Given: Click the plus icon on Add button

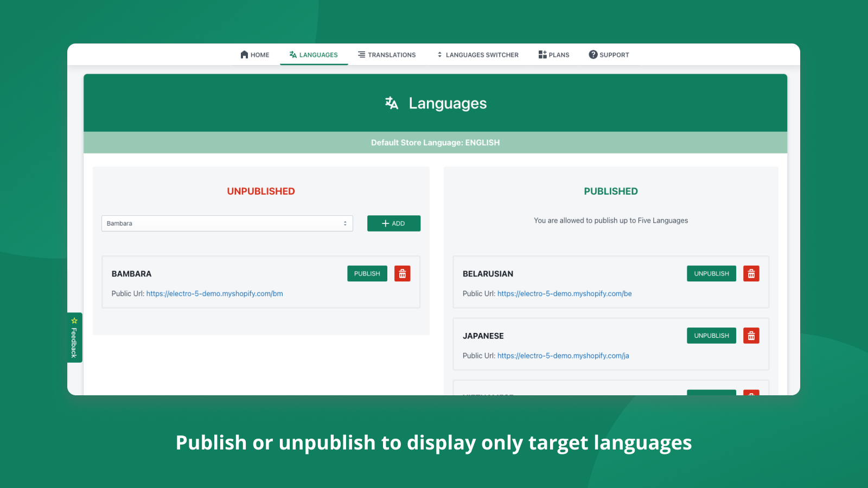Looking at the screenshot, I should click(385, 223).
